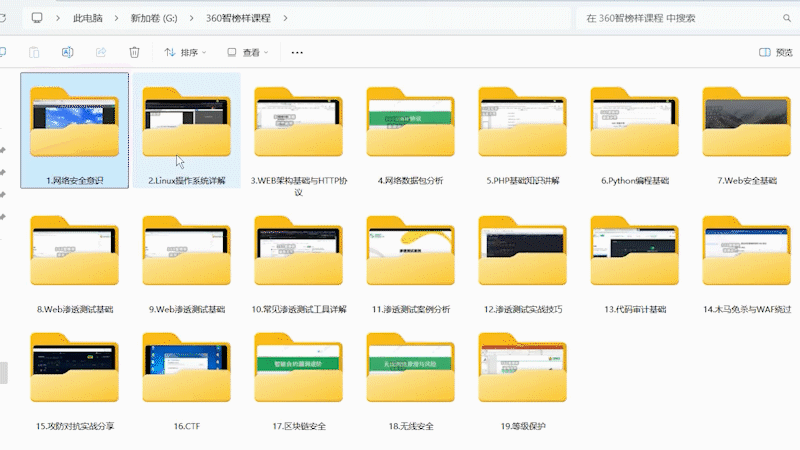Select the 19.等级保护 folder icon

pyautogui.click(x=522, y=372)
